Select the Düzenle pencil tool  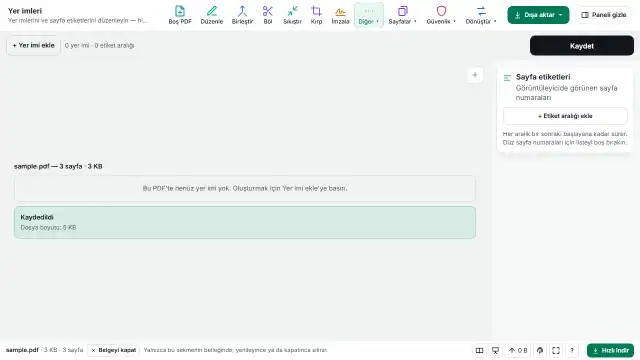click(211, 15)
